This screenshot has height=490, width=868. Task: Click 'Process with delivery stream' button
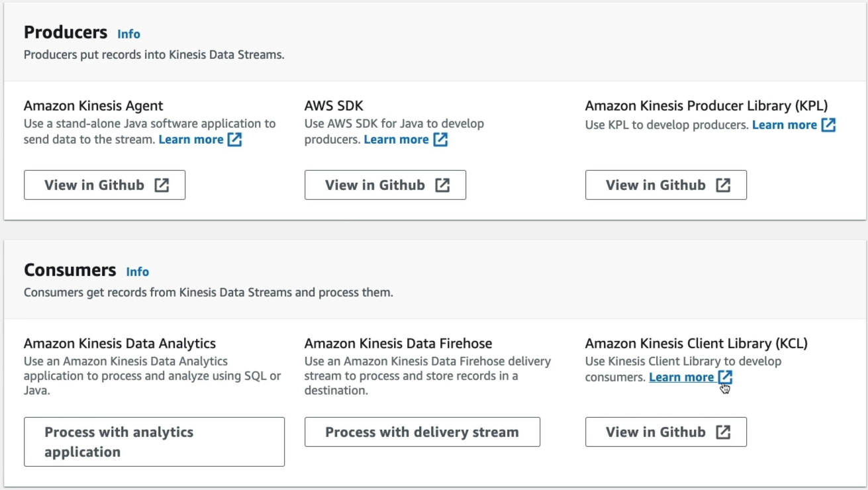coord(422,432)
